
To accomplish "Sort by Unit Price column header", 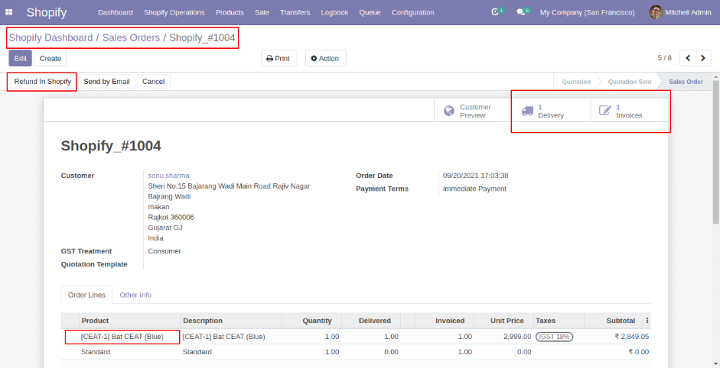I will click(507, 321).
